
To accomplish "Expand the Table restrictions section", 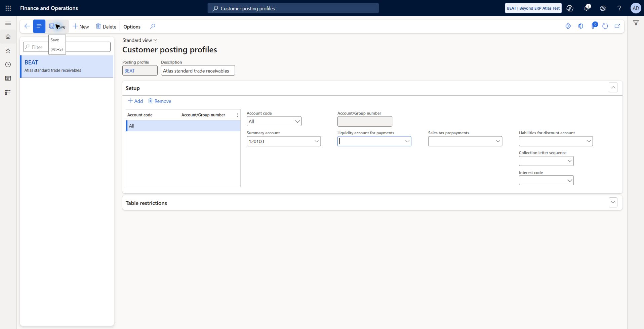I will [613, 202].
